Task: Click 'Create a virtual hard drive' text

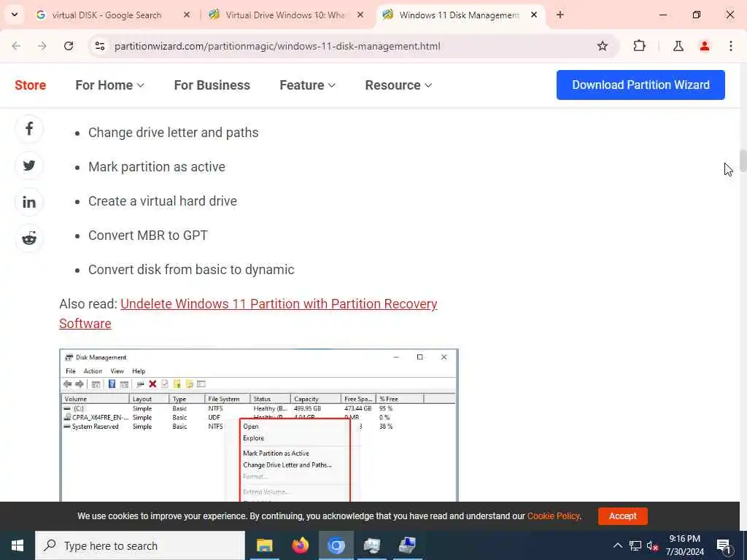Action: coord(163,201)
